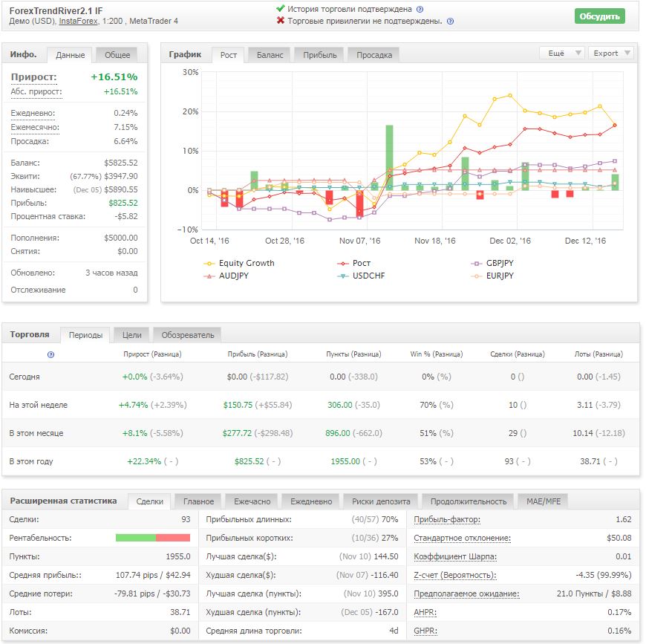Click the Прибыль value $825.52 in Инфо

(x=123, y=203)
